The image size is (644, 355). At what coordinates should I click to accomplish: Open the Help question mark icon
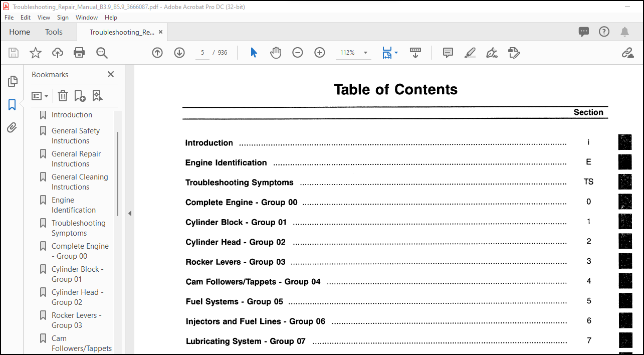pos(604,32)
